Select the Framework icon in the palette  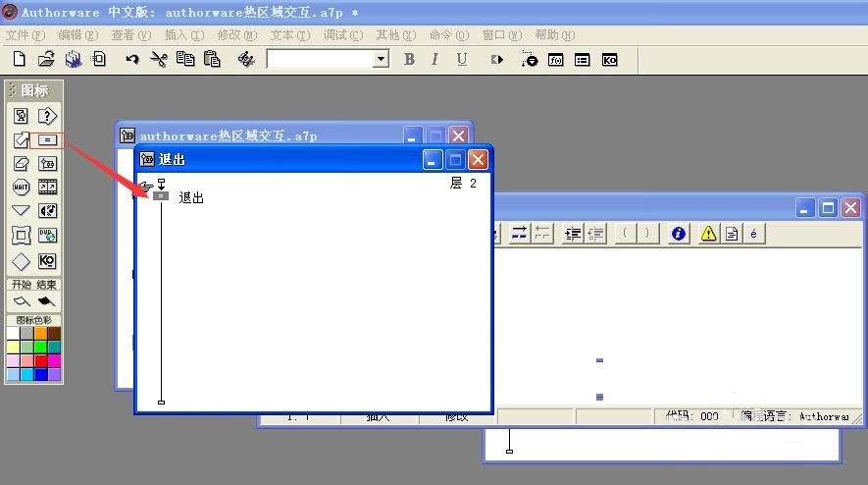[x=21, y=235]
